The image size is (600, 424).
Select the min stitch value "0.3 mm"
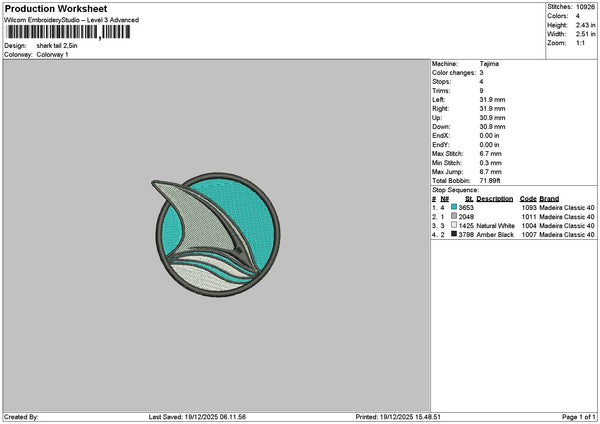coord(491,163)
